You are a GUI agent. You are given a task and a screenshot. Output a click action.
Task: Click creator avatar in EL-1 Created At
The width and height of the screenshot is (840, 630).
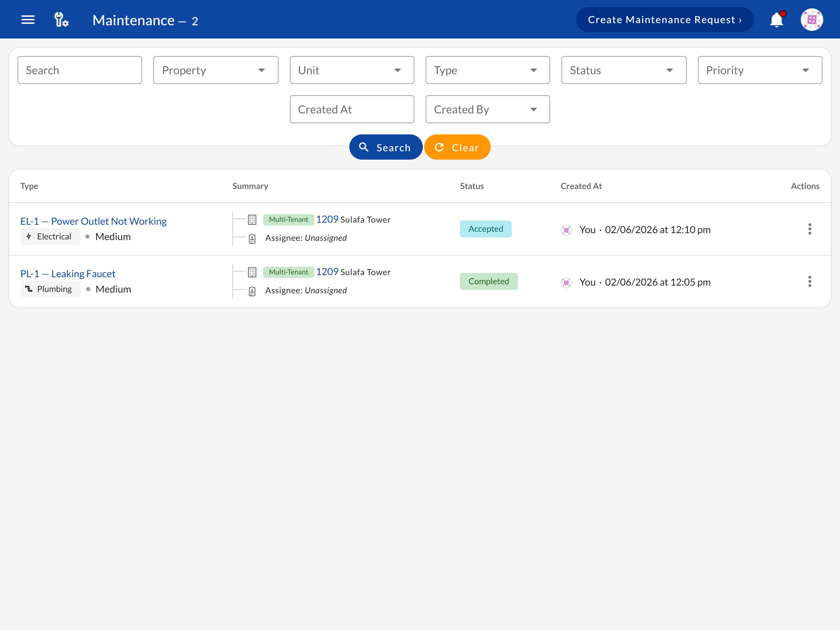[x=566, y=230]
